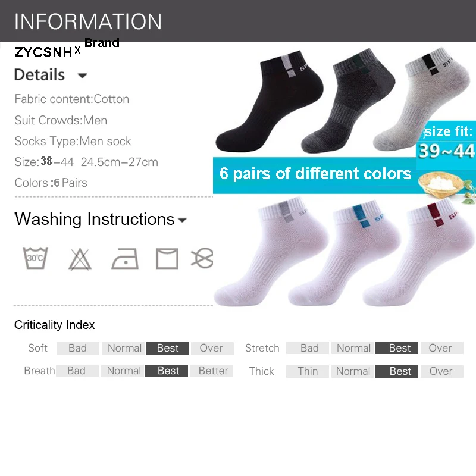Click the 30°C wash temperature icon

(35, 258)
